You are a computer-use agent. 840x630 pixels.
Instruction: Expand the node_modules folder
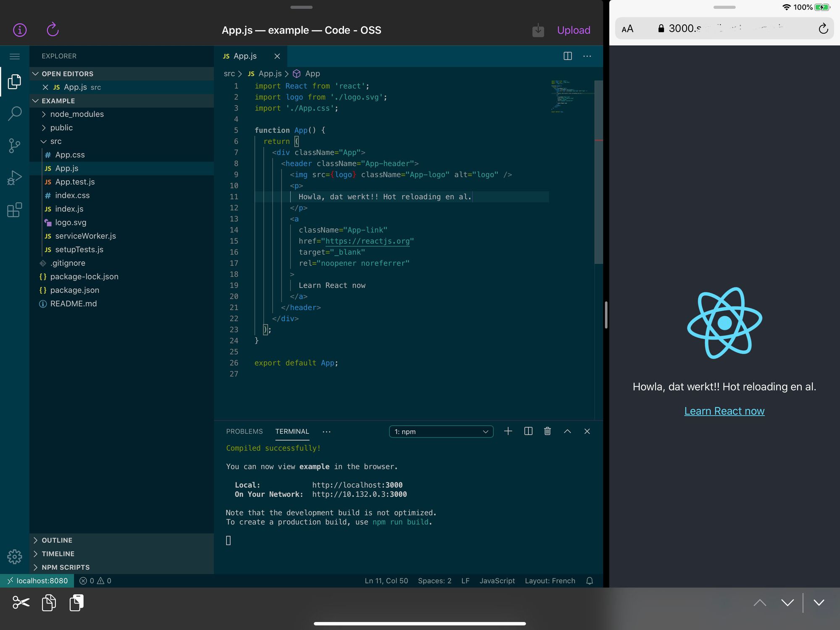click(x=77, y=114)
